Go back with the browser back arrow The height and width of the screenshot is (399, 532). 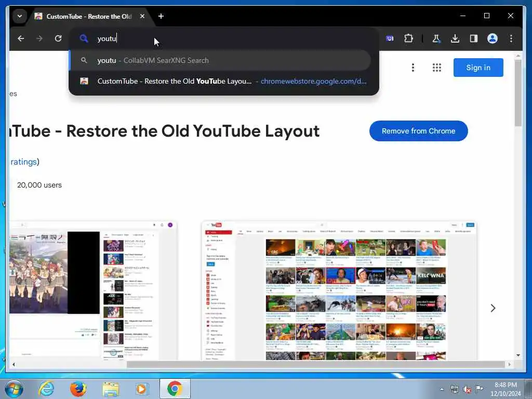pyautogui.click(x=21, y=38)
